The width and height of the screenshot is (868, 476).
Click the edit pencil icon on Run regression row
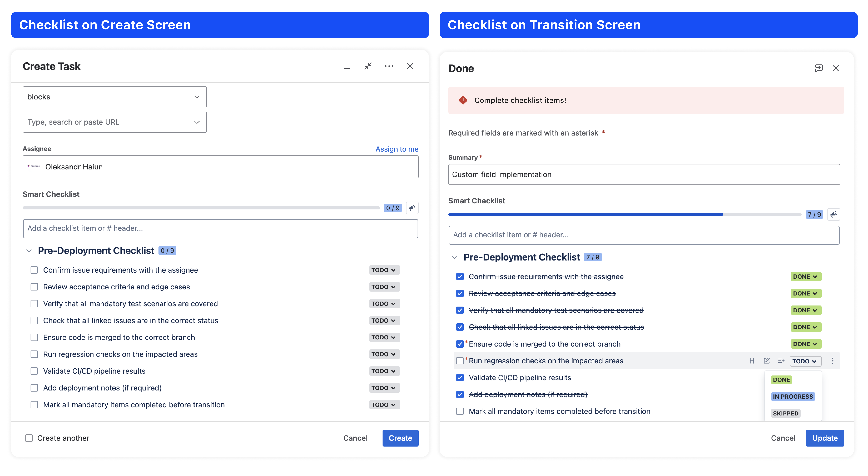click(x=767, y=361)
